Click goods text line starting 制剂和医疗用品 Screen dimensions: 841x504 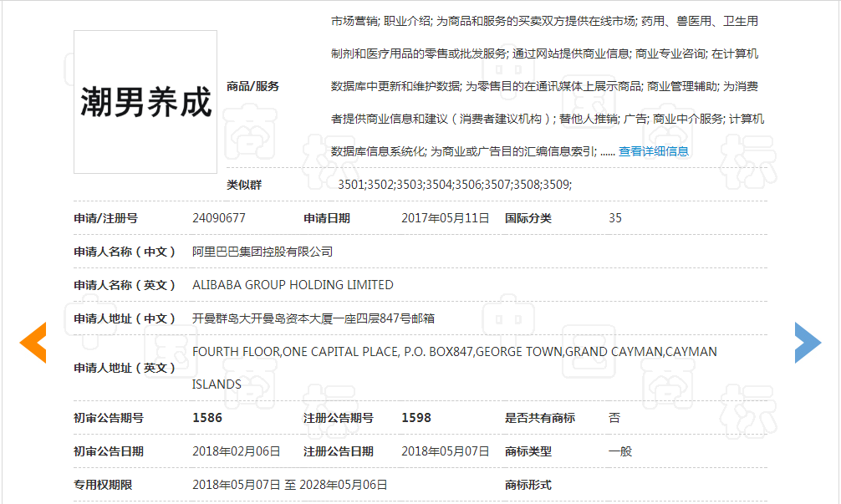coord(544,54)
